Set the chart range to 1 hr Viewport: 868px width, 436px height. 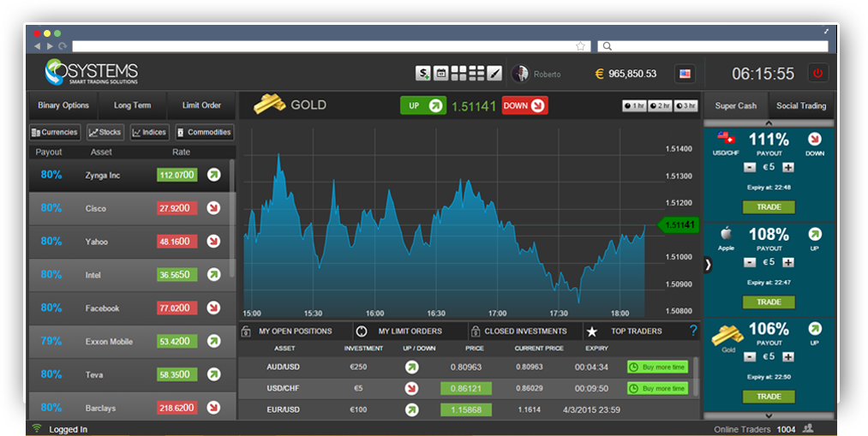[634, 105]
